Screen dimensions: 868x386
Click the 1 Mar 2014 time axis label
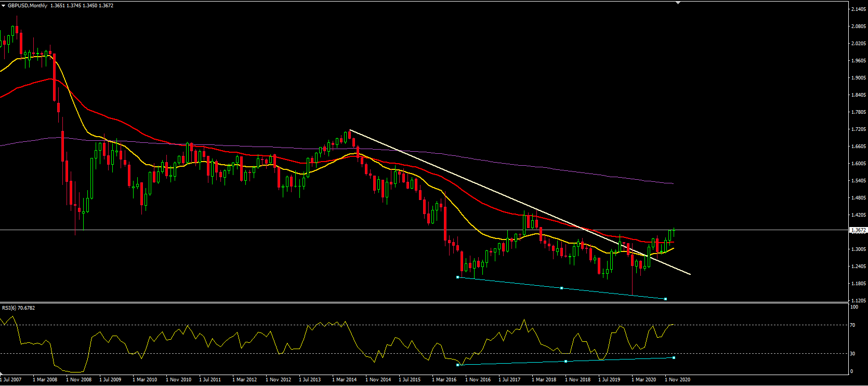(344, 380)
